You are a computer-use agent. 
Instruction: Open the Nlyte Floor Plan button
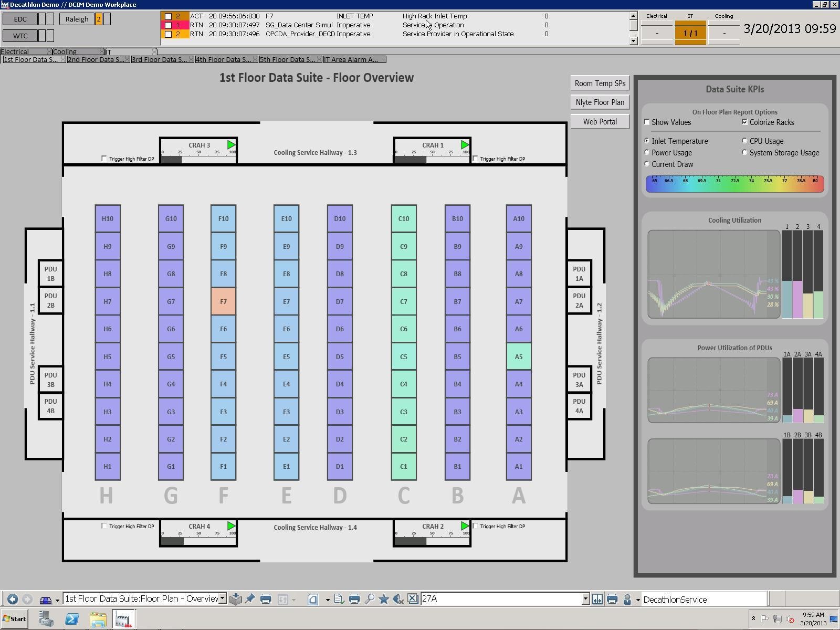click(600, 102)
